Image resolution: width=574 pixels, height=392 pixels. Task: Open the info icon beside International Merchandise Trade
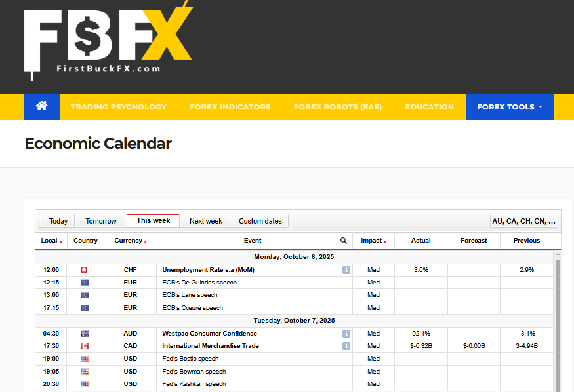(346, 345)
